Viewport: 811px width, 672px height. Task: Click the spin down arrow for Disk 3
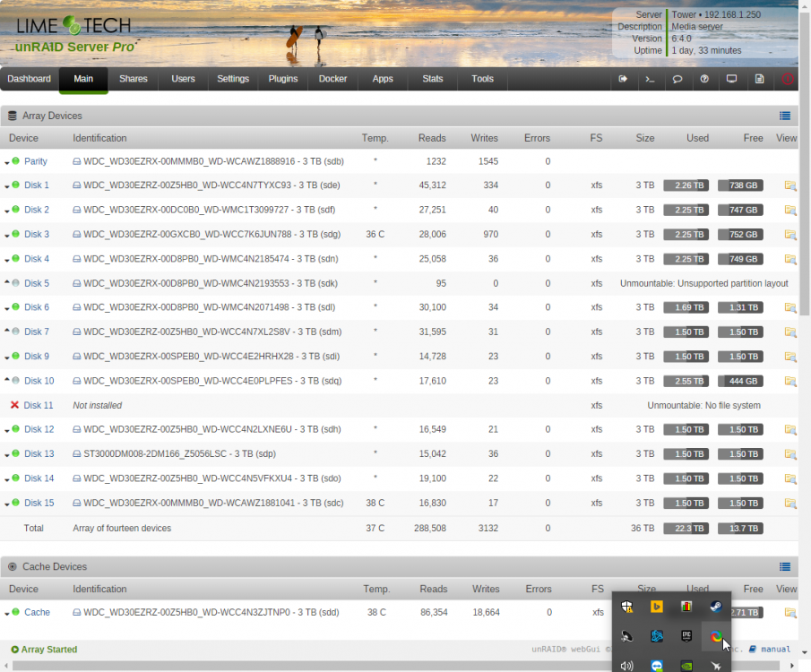click(x=7, y=236)
